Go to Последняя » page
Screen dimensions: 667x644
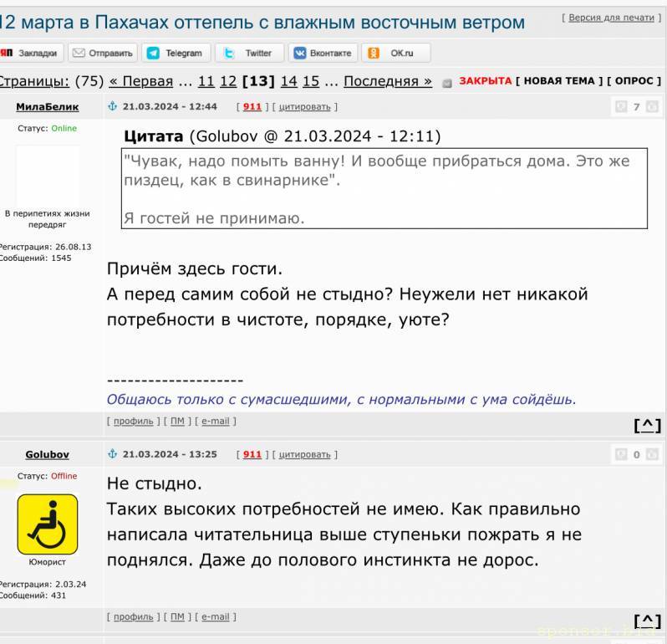(x=388, y=81)
